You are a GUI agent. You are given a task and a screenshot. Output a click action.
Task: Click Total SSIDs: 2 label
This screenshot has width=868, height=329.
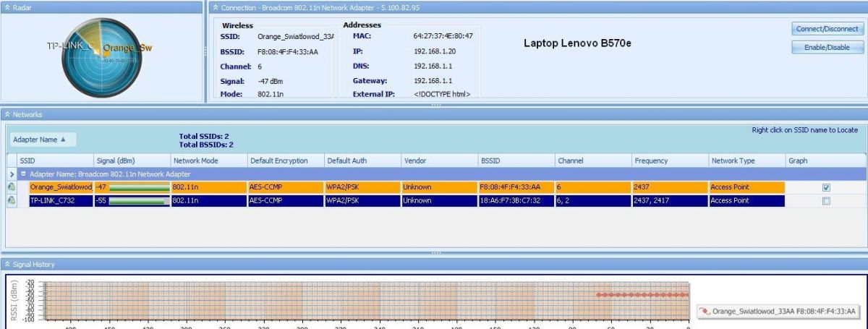[x=204, y=136]
